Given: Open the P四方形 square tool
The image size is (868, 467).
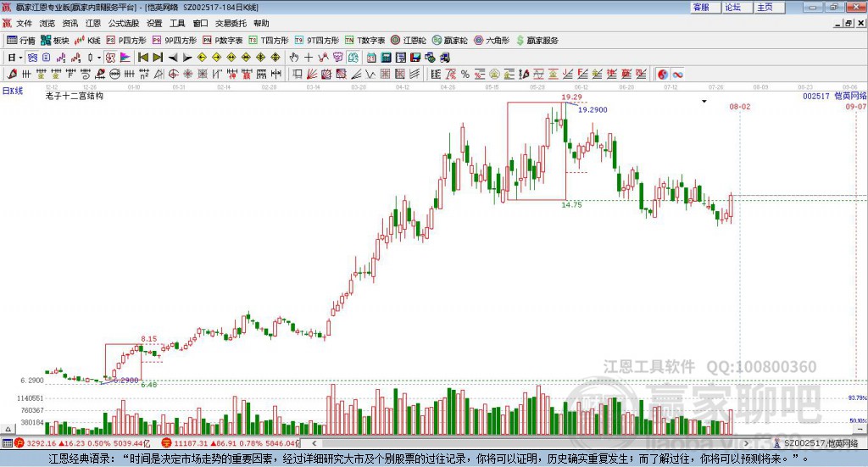Looking at the screenshot, I should 126,41.
